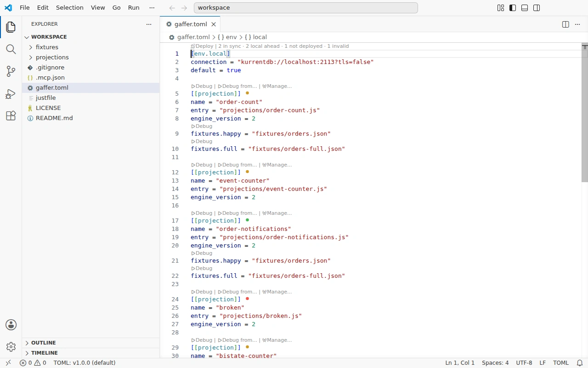Image resolution: width=588 pixels, height=368 pixels.
Task: Open the Run menu
Action: coord(134,8)
